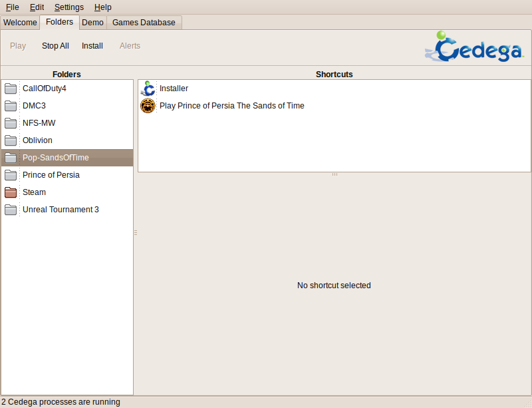Viewport: 532px width, 408px height.
Task: Click the Install button
Action: point(92,46)
